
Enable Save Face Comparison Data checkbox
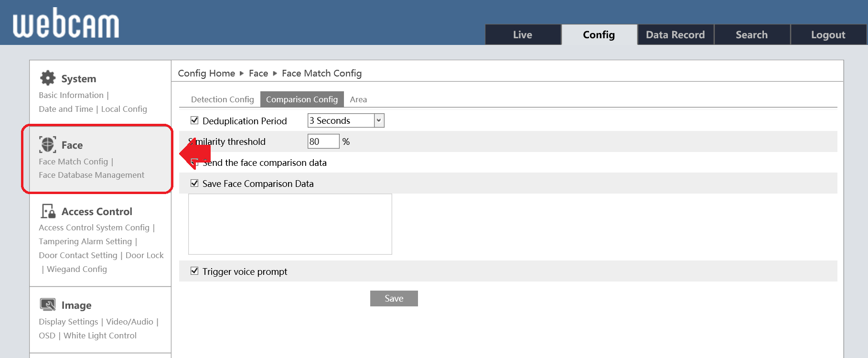click(x=194, y=183)
